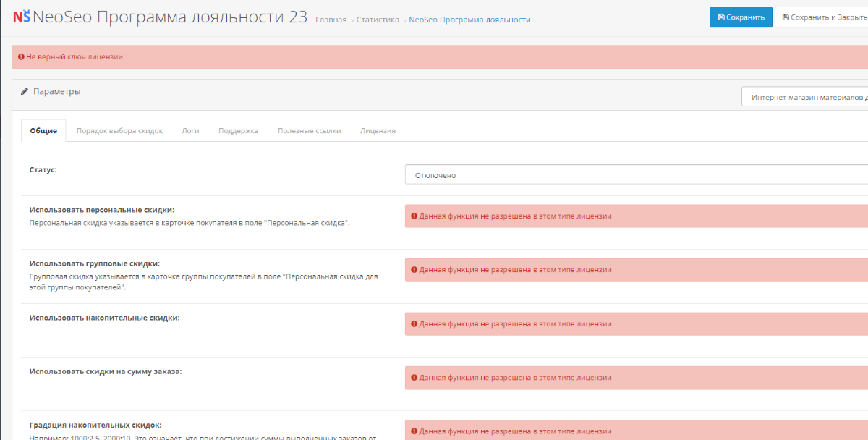Image resolution: width=868 pixels, height=440 pixels.
Task: Open the Статус dropdown showing Отключено
Action: point(637,174)
